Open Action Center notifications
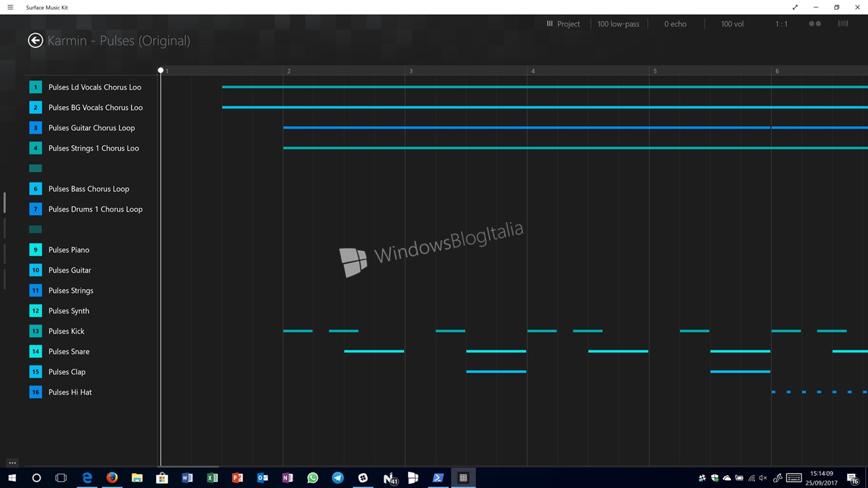This screenshot has height=488, width=868. (853, 479)
